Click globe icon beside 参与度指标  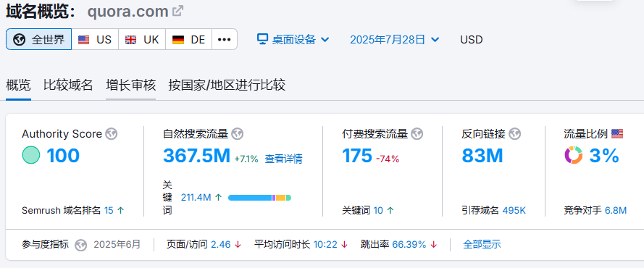81,245
